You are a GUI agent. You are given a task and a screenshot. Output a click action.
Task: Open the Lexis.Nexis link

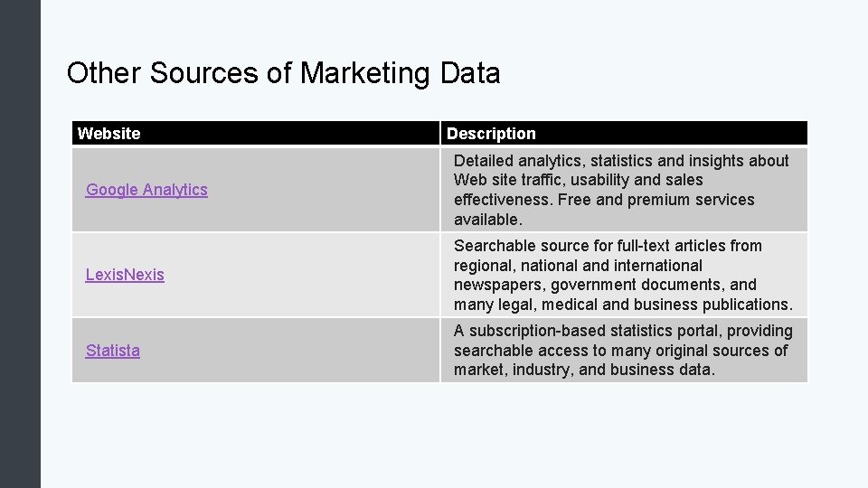pos(125,275)
